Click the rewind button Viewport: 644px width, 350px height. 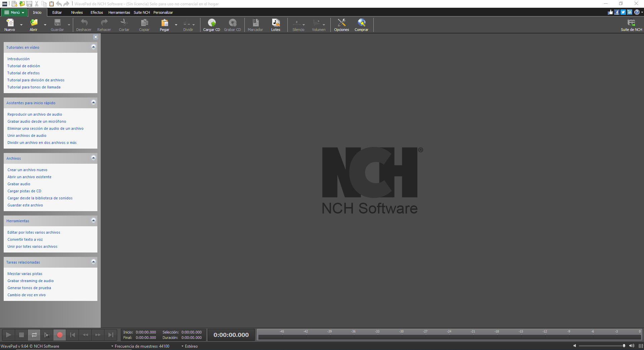point(85,335)
